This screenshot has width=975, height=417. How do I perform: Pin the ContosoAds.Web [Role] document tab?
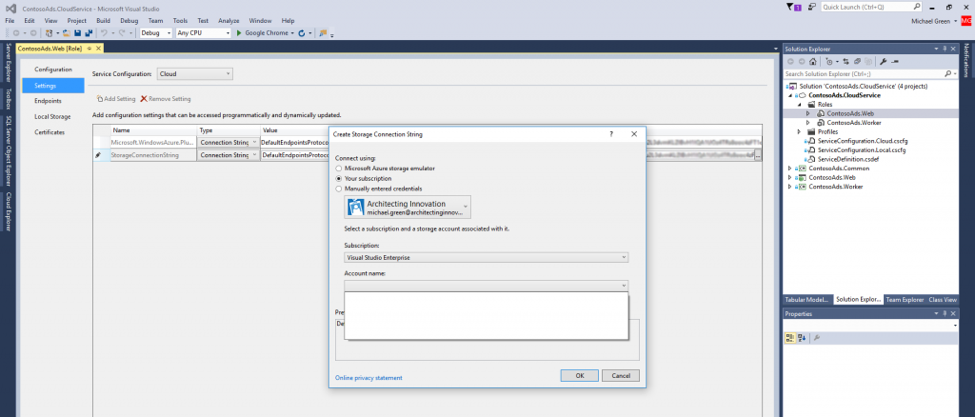[90, 48]
